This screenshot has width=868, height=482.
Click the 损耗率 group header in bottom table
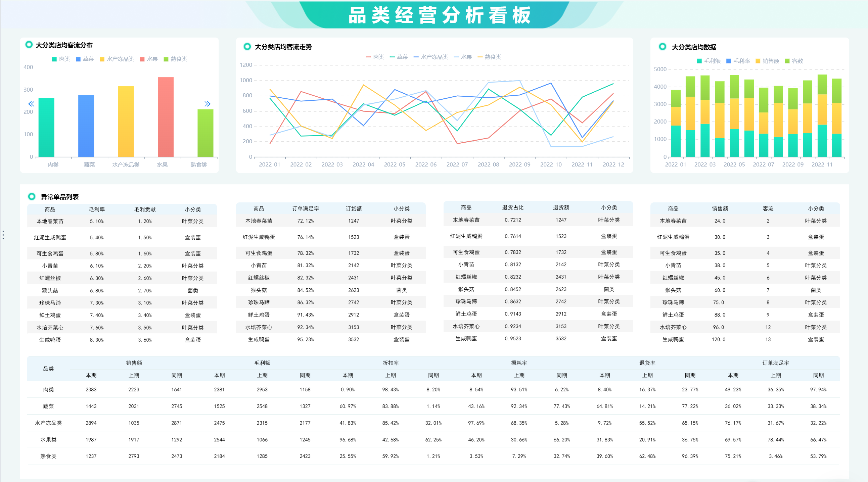click(519, 363)
